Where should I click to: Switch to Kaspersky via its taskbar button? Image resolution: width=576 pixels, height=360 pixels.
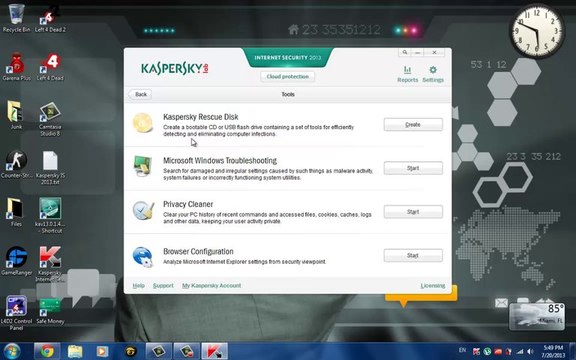point(214,351)
